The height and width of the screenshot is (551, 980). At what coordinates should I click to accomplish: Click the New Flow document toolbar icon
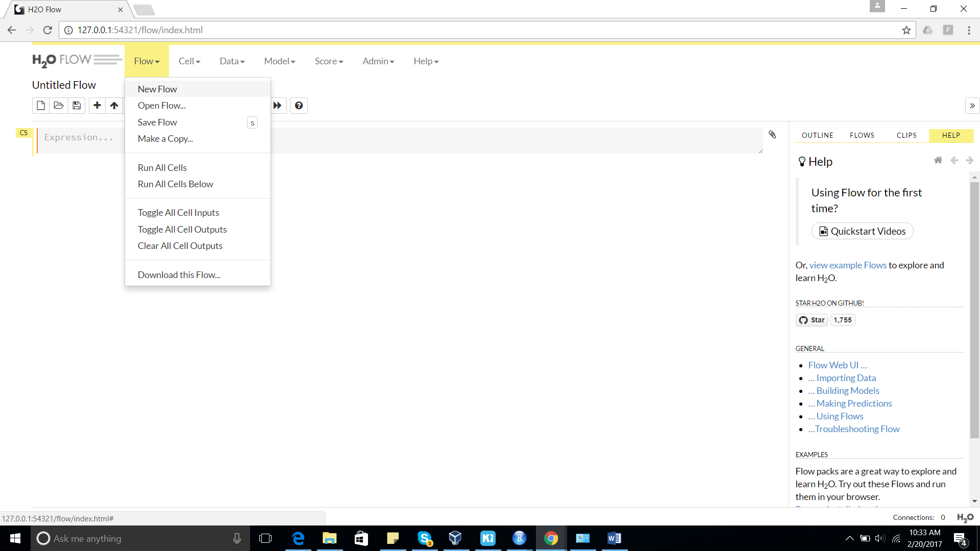pyautogui.click(x=41, y=106)
